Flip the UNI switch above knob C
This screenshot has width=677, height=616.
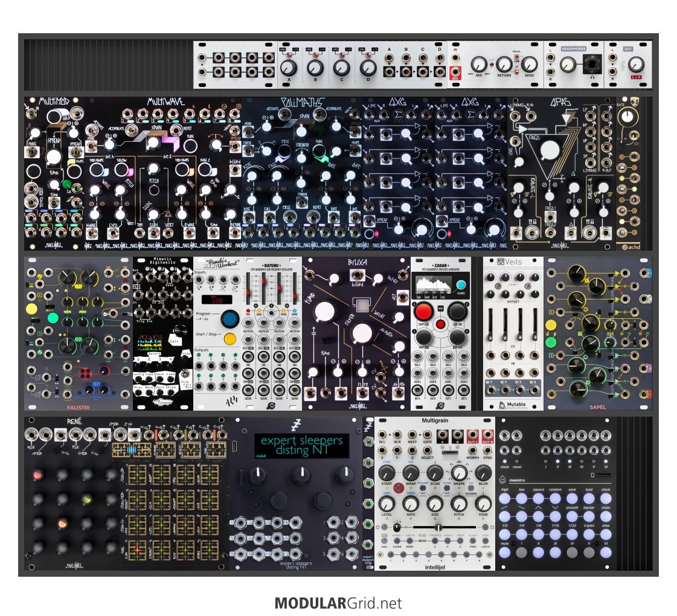click(x=342, y=55)
